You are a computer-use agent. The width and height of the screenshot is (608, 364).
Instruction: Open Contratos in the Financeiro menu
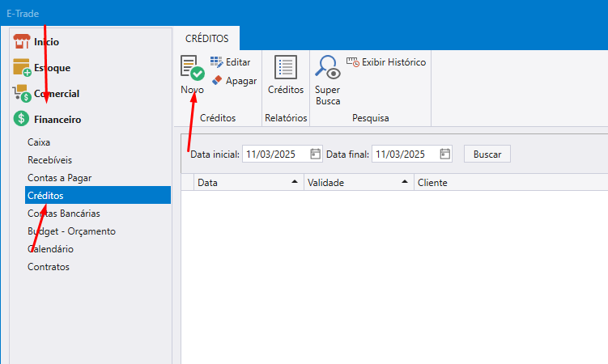click(x=49, y=267)
